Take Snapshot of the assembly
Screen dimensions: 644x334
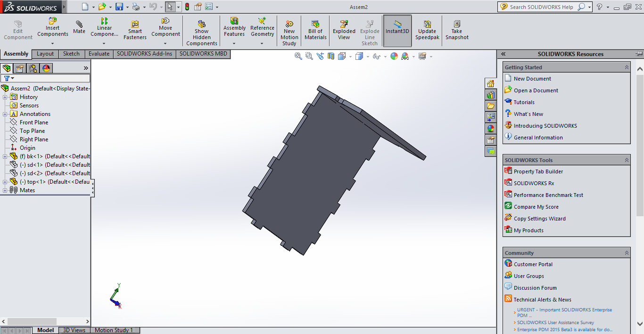(457, 31)
